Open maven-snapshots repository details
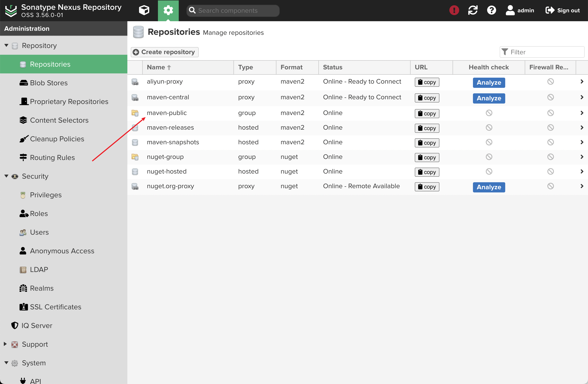This screenshot has width=588, height=384. 173,142
